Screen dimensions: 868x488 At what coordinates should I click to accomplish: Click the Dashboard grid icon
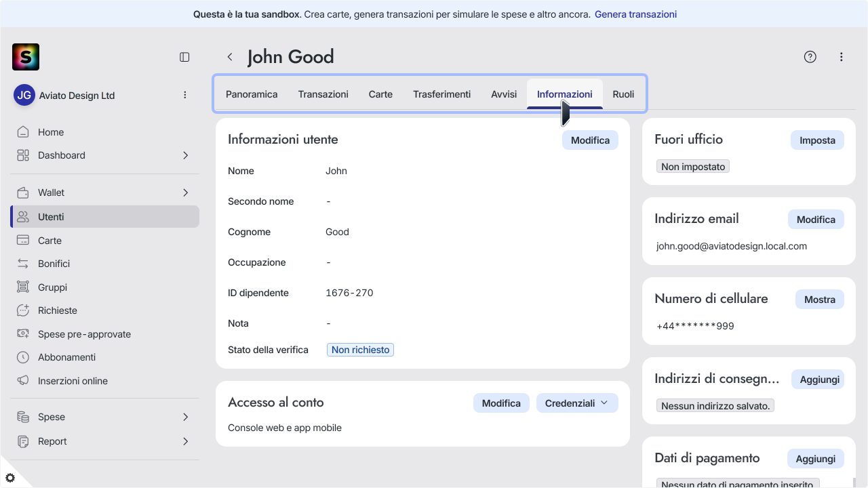[23, 155]
